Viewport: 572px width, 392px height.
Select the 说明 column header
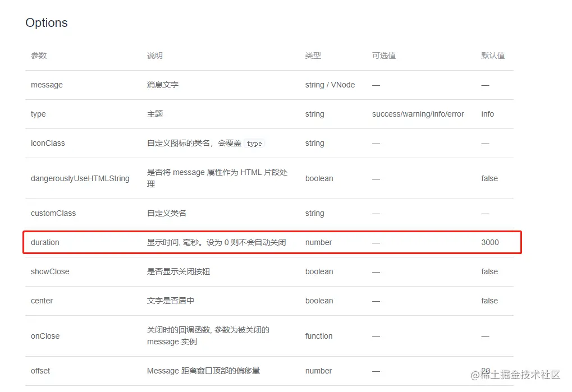click(x=155, y=56)
